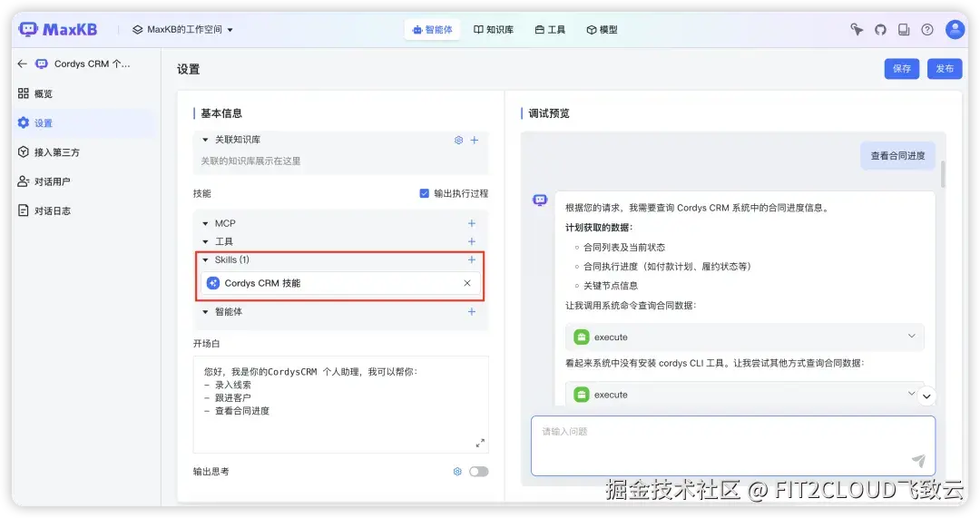Open the user avatar menu
This screenshot has height=518, width=980.
point(955,29)
